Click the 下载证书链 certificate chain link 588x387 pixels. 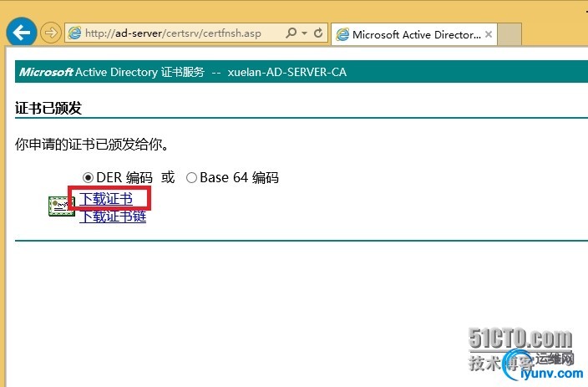(x=113, y=216)
